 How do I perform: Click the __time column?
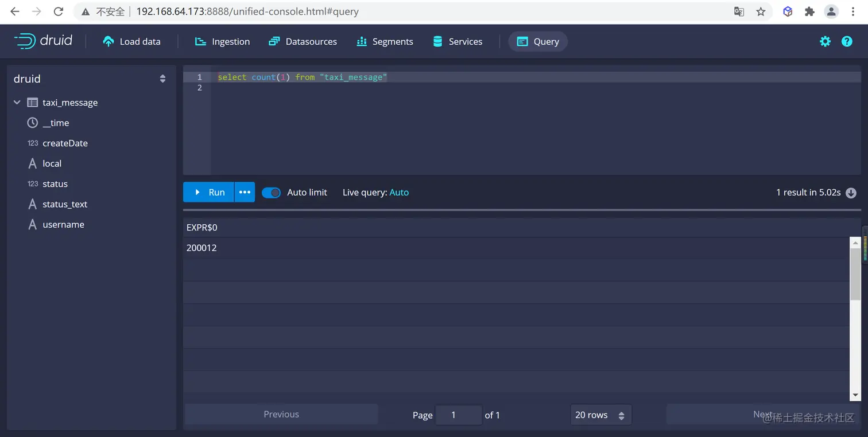(x=56, y=123)
